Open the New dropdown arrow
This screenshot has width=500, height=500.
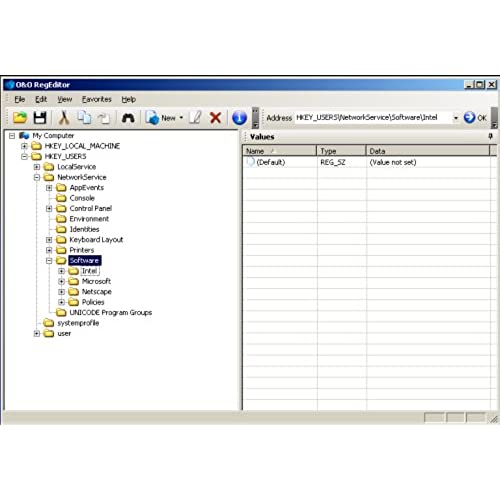click(181, 118)
